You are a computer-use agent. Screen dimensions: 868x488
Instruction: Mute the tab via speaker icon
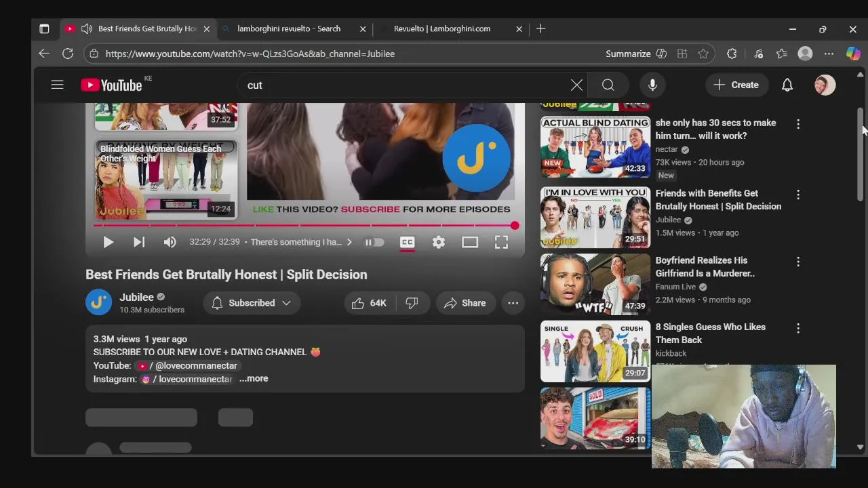pos(87,28)
